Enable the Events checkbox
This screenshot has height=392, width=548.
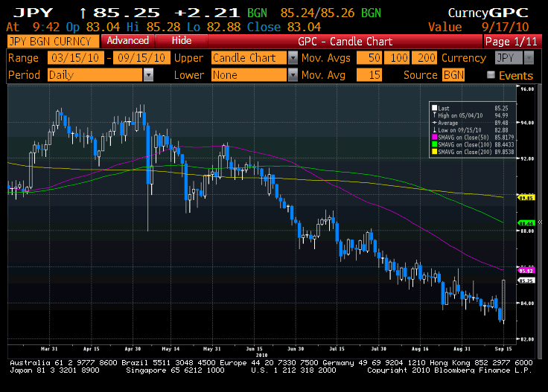pyautogui.click(x=491, y=75)
